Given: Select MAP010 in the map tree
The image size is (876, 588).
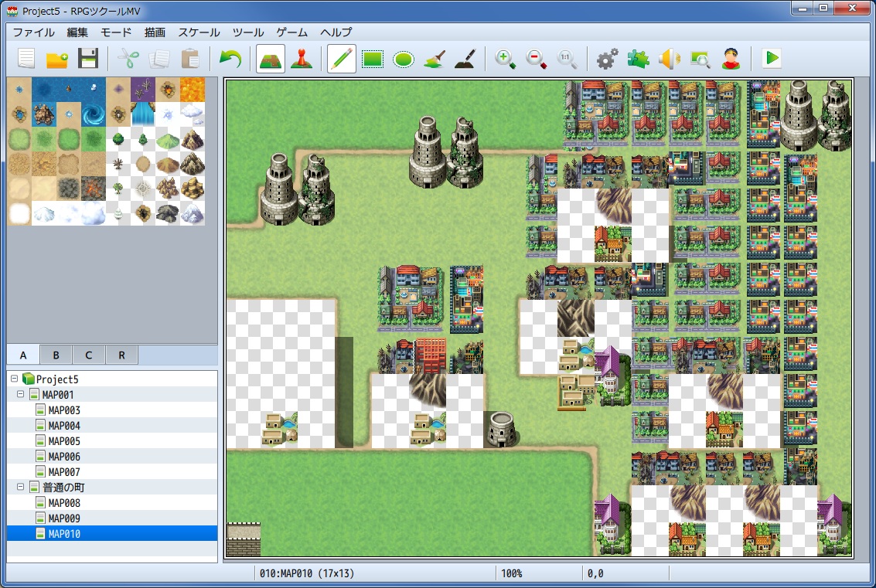Looking at the screenshot, I should click(x=112, y=534).
